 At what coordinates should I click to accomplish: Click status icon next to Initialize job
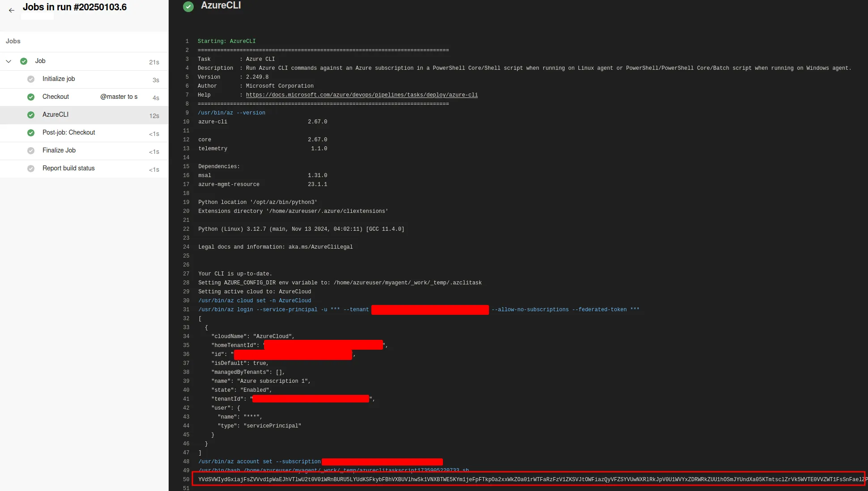coord(31,79)
